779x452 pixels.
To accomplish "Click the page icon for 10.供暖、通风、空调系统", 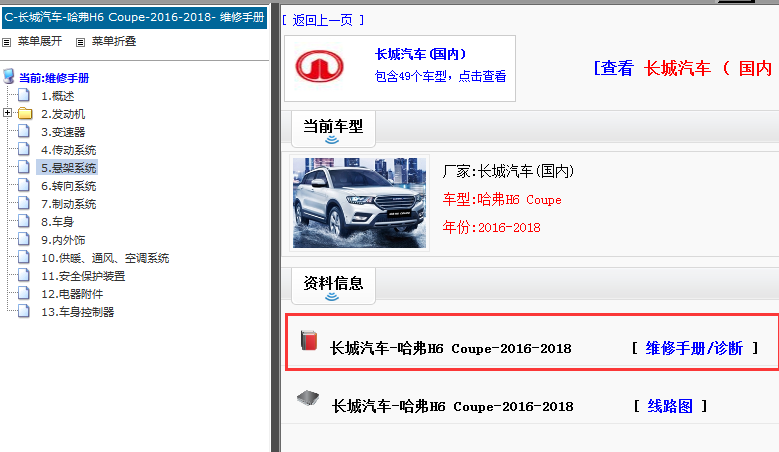I will (x=23, y=257).
